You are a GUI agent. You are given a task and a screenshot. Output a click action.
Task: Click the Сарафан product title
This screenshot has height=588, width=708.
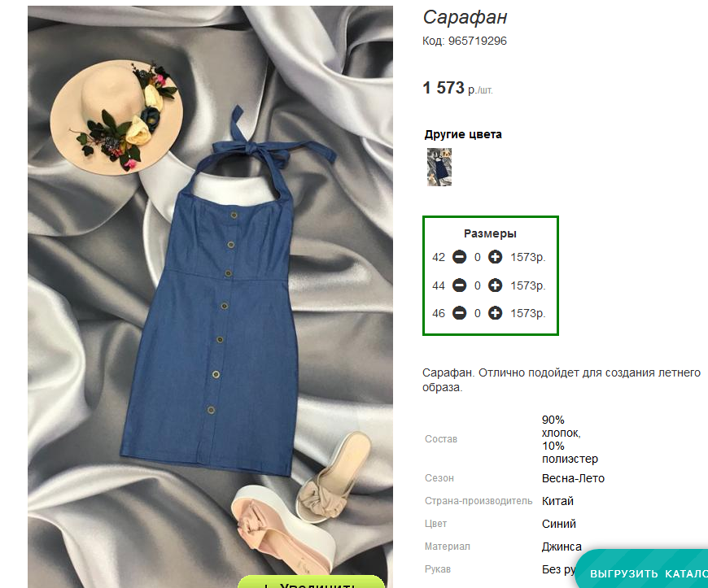point(465,18)
